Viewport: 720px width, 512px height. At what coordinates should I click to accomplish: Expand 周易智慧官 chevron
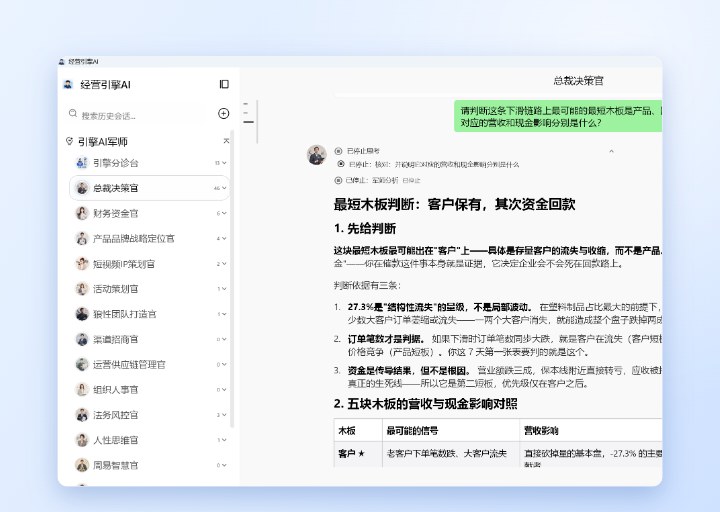click(224, 465)
